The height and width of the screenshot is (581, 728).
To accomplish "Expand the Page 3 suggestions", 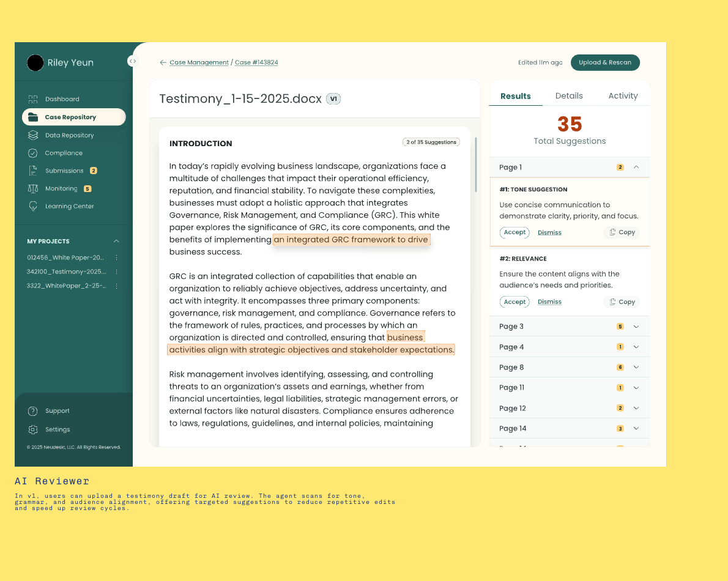I will pos(636,327).
